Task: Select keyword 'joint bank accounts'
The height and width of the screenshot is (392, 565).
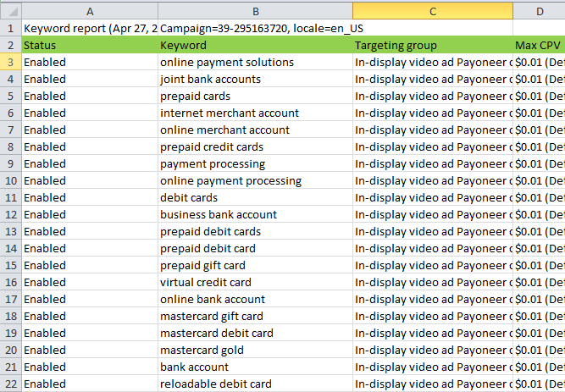Action: (x=255, y=79)
